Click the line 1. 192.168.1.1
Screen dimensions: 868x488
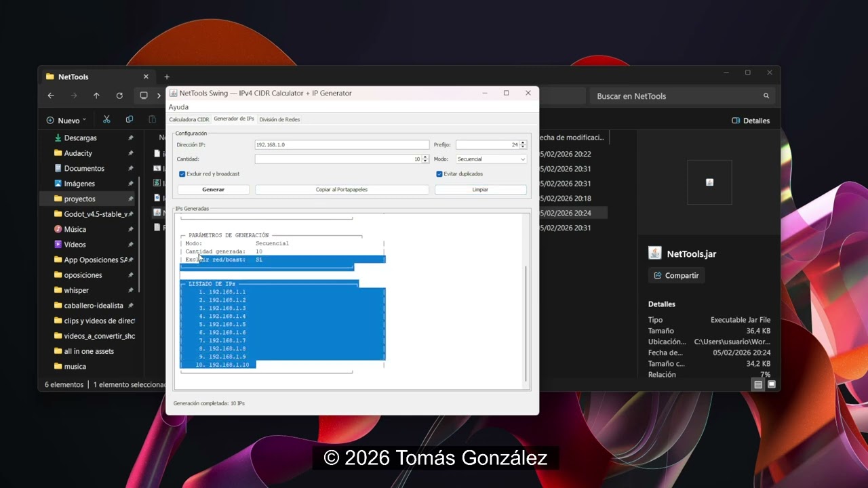222,292
